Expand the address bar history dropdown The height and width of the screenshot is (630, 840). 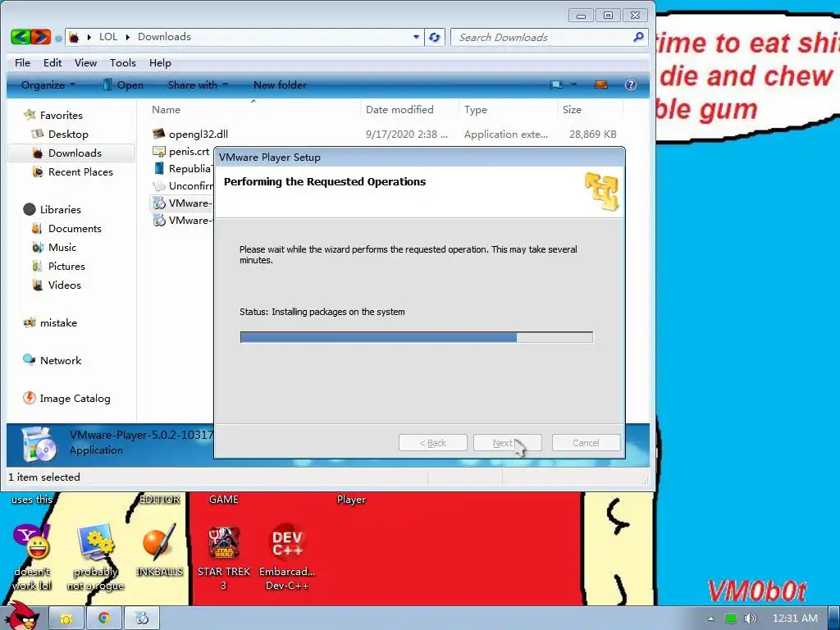416,37
